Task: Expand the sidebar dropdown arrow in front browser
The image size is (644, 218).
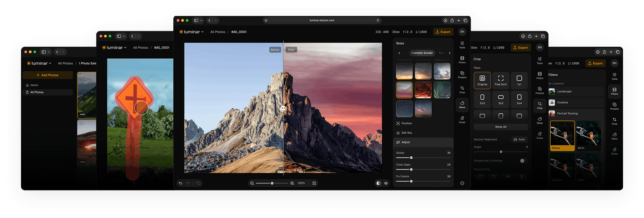Action: (201, 20)
